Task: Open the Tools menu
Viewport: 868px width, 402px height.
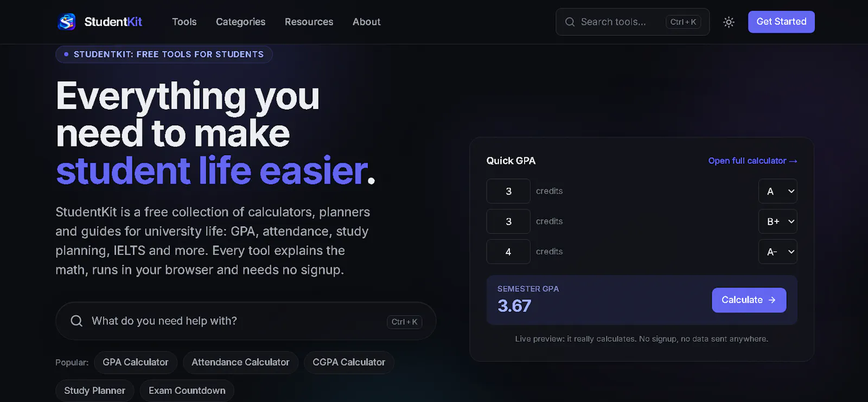Action: pos(184,22)
